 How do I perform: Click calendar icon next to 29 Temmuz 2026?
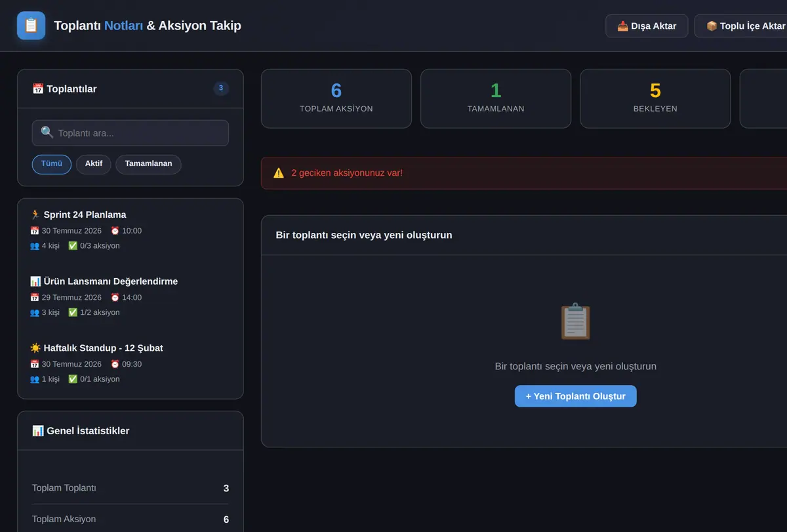34,298
